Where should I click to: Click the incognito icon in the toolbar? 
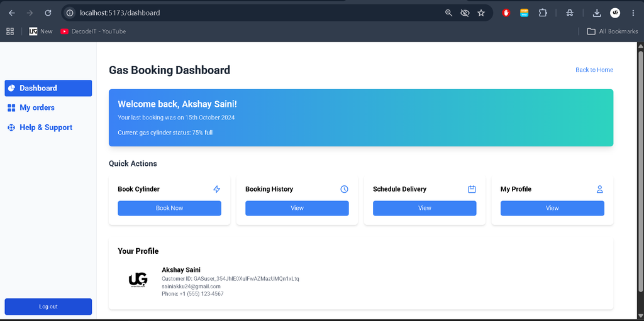tap(570, 13)
